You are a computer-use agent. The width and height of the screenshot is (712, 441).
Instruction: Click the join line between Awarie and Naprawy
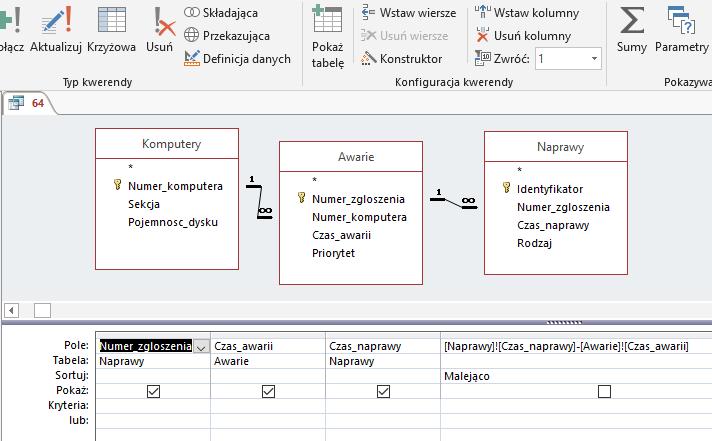tap(454, 203)
